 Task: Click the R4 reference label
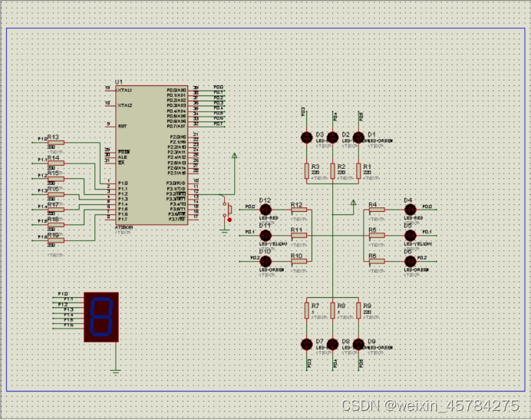tap(372, 205)
